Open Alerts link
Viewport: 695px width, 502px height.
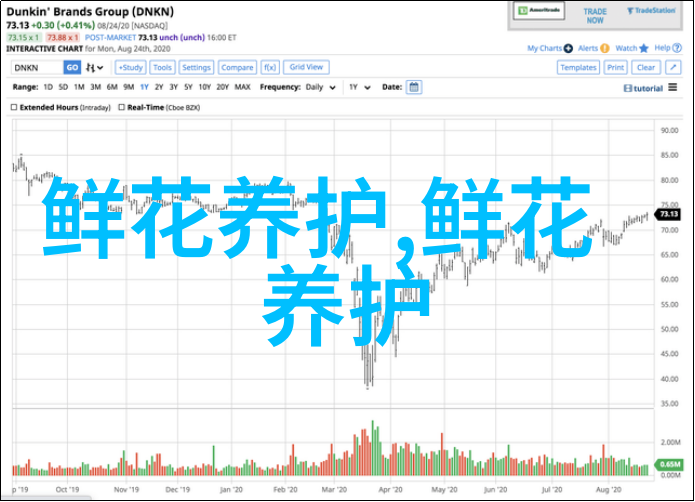pyautogui.click(x=588, y=48)
